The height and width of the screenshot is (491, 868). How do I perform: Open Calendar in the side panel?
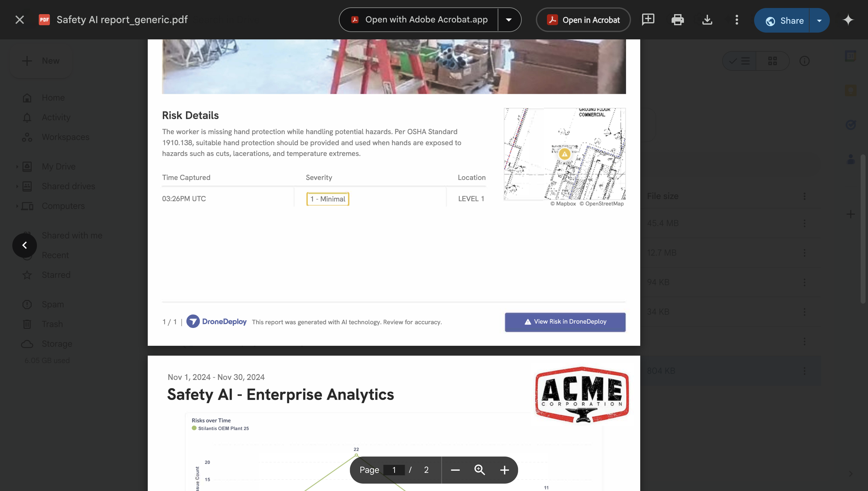pyautogui.click(x=851, y=56)
